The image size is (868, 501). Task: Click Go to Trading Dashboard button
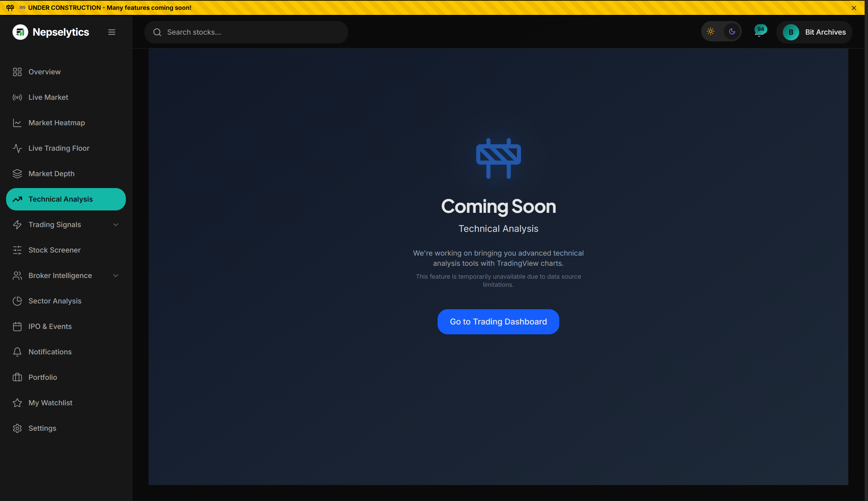coord(498,322)
